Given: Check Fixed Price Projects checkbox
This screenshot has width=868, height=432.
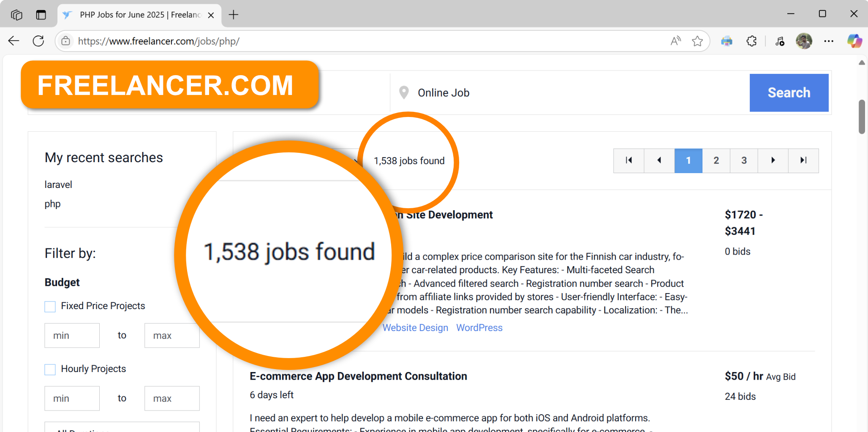Looking at the screenshot, I should click(50, 307).
